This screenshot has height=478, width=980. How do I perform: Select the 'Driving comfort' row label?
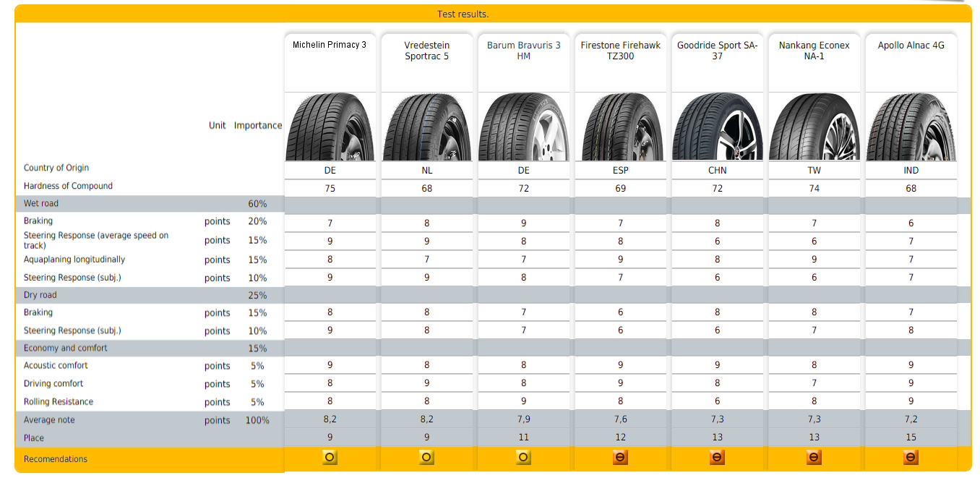tap(53, 383)
